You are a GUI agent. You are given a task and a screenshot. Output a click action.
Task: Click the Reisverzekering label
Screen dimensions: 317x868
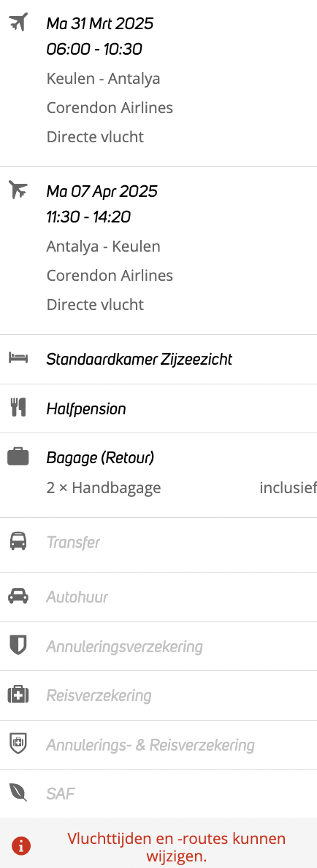(99, 695)
